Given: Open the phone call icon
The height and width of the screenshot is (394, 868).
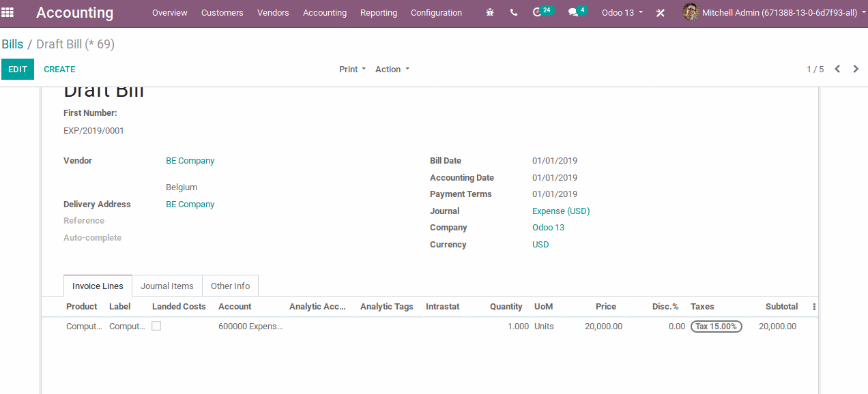Looking at the screenshot, I should [513, 12].
